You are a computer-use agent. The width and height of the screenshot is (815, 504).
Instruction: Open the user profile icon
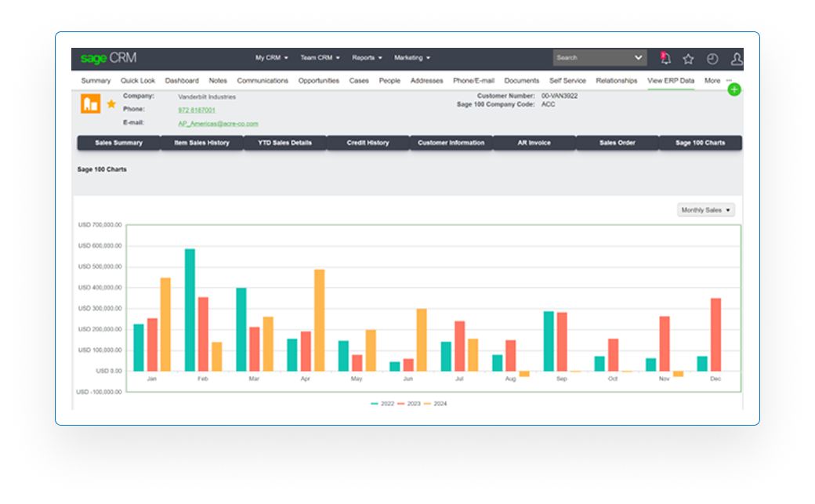[737, 59]
